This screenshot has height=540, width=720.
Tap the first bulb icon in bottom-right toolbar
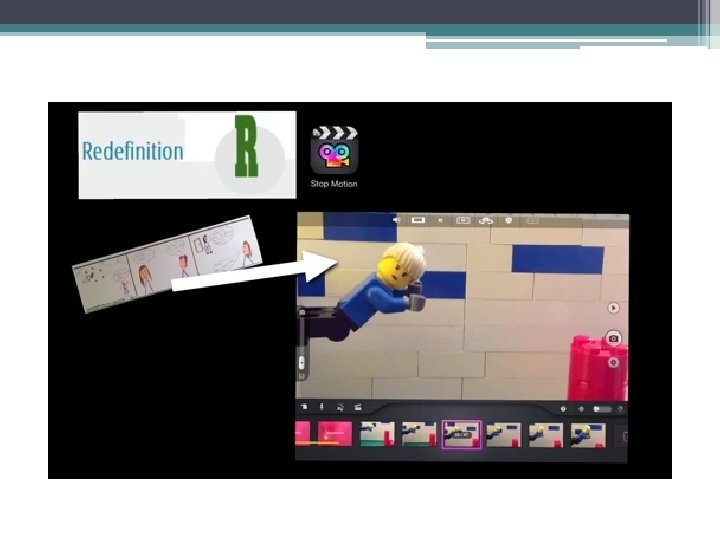[563, 409]
